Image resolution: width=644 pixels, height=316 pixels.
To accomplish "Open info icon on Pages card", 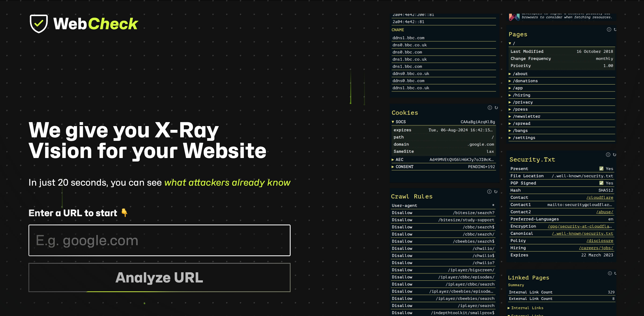I will [x=609, y=30].
